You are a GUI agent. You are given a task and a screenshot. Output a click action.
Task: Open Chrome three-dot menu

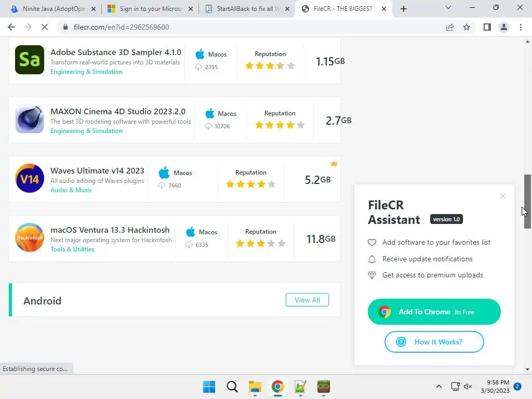[521, 27]
